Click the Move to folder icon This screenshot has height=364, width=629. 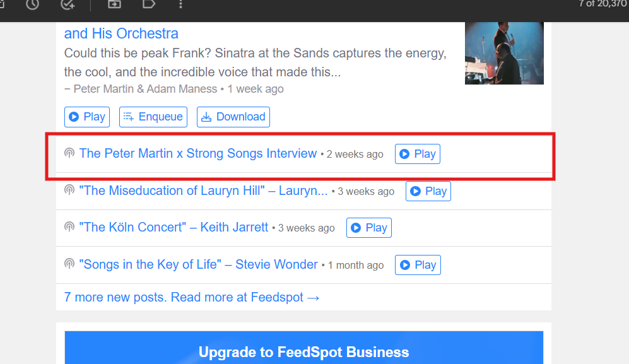pos(114,4)
